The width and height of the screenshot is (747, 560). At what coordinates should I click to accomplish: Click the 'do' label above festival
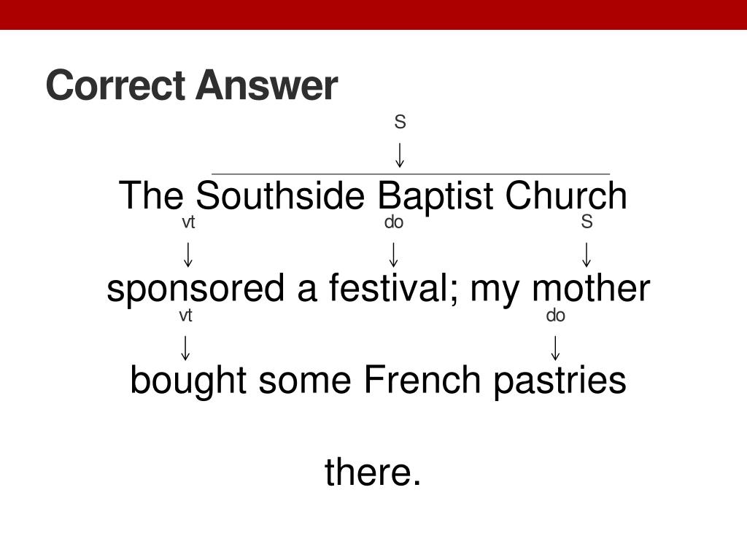click(x=393, y=222)
